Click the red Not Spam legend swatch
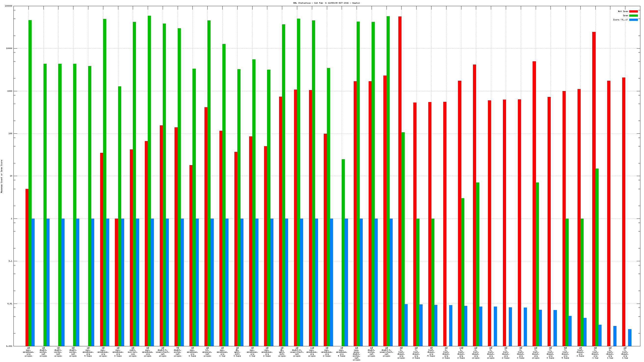Image resolution: width=644 pixels, height=362 pixels. [633, 11]
